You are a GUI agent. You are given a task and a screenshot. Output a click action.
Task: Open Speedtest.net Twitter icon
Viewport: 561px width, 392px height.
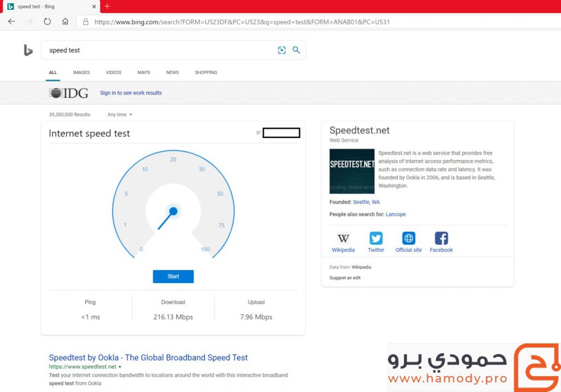click(376, 238)
